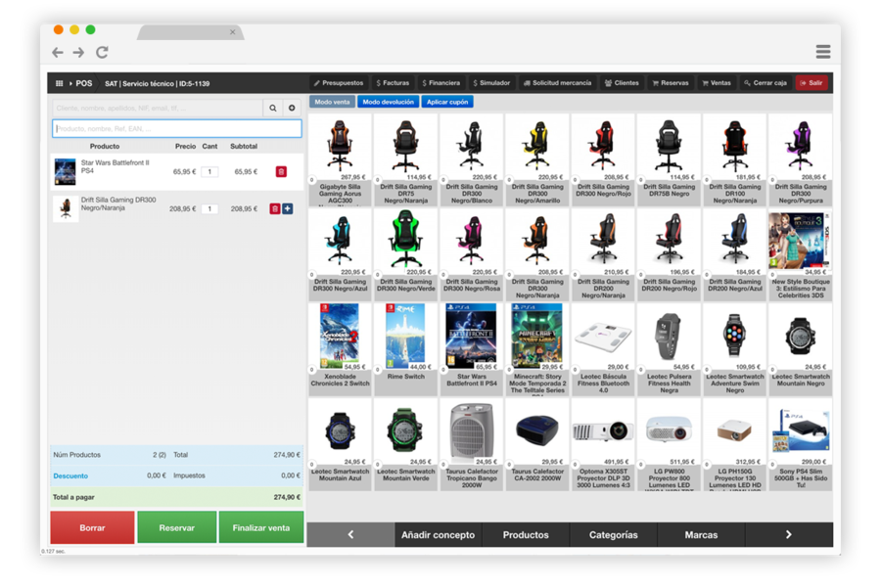Viewport: 881px width, 588px height.
Task: Add LG PW800 Proyector
Action: click(x=669, y=444)
